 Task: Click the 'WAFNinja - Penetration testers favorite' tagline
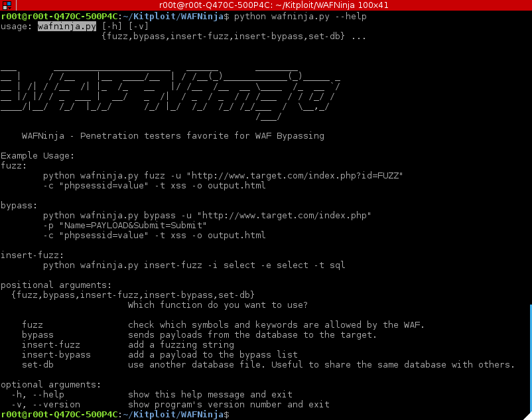click(x=173, y=136)
